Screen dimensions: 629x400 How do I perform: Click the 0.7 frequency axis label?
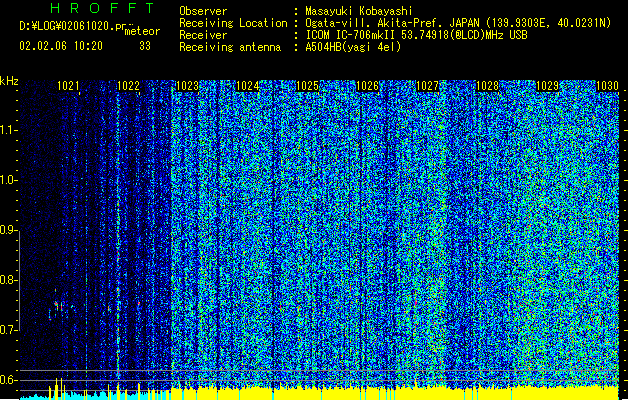[8, 330]
